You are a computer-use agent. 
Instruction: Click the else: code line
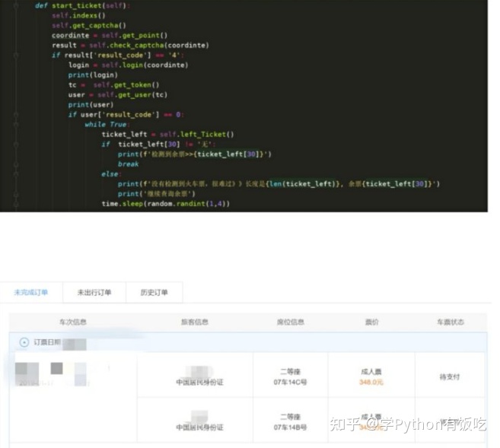click(111, 173)
